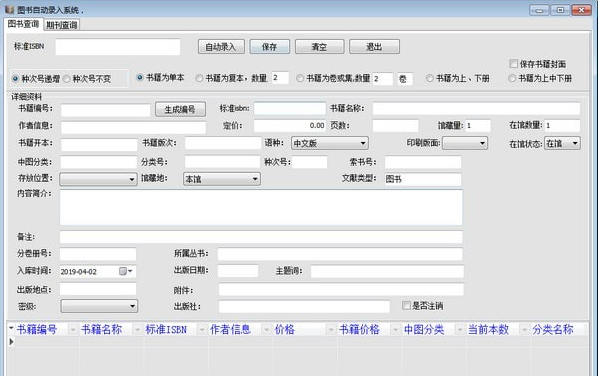600x376 pixels.
Task: Click the 内容简介 text area
Action: click(x=261, y=207)
